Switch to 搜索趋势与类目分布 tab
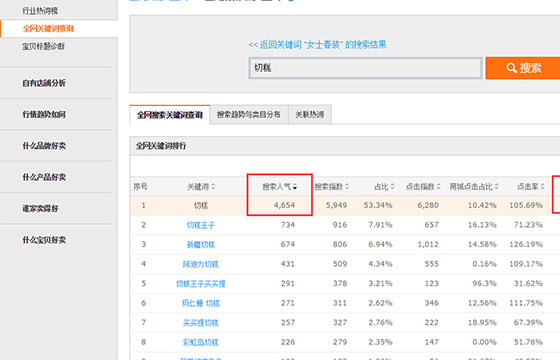 (x=249, y=115)
